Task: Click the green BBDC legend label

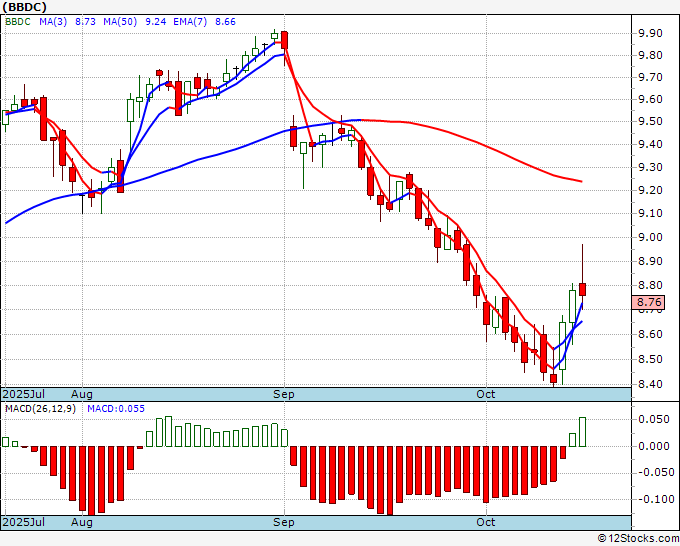Action: click(x=18, y=22)
